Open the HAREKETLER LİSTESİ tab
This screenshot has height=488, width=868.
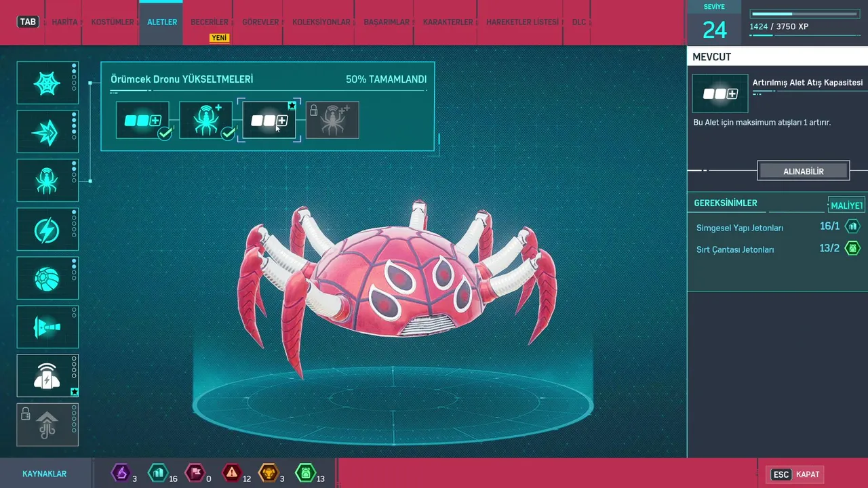522,22
